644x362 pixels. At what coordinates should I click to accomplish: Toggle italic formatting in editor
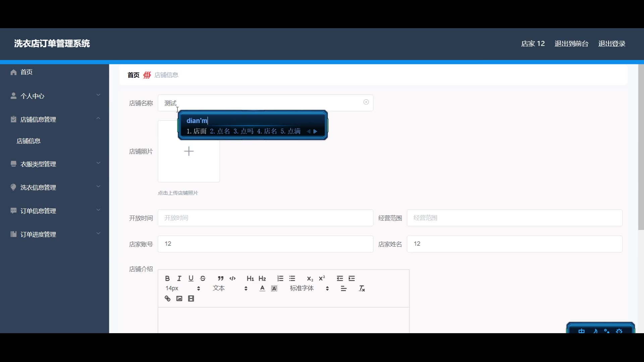pyautogui.click(x=179, y=279)
